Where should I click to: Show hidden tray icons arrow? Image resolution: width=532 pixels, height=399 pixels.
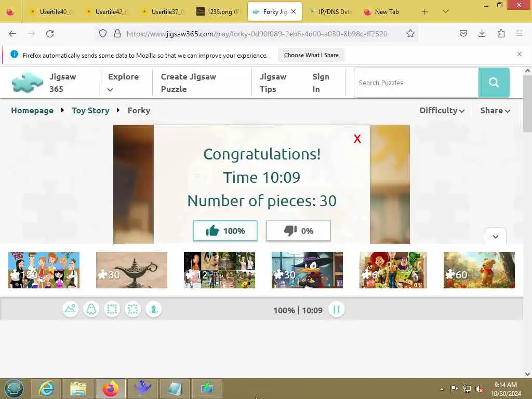pyautogui.click(x=442, y=389)
